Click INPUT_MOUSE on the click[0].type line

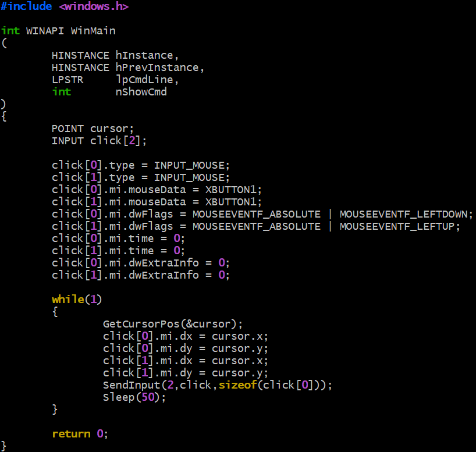point(189,165)
